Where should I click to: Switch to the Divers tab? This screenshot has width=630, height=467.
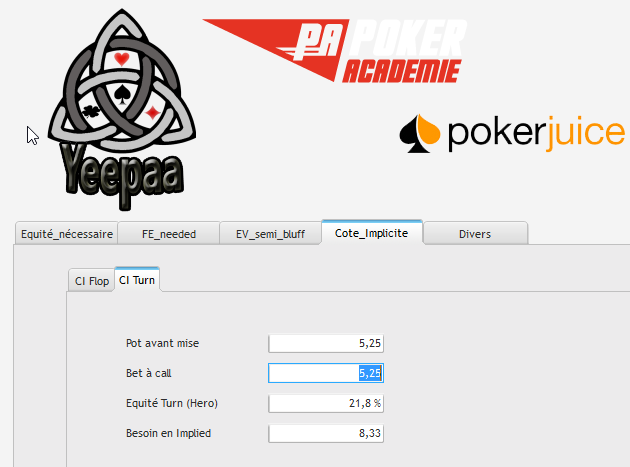[x=475, y=234]
